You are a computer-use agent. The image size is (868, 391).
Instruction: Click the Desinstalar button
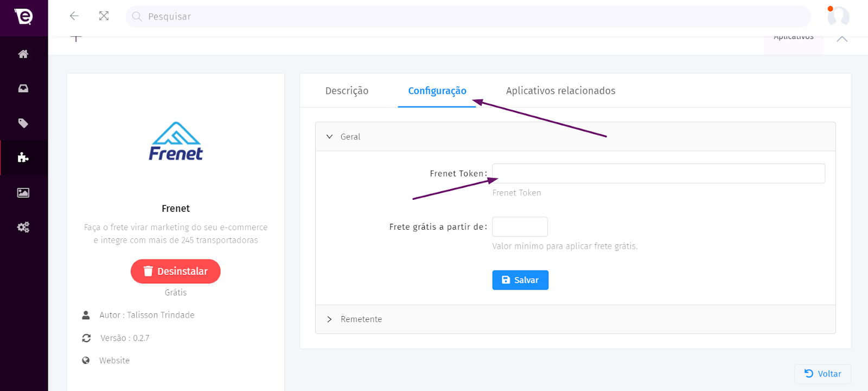click(176, 272)
